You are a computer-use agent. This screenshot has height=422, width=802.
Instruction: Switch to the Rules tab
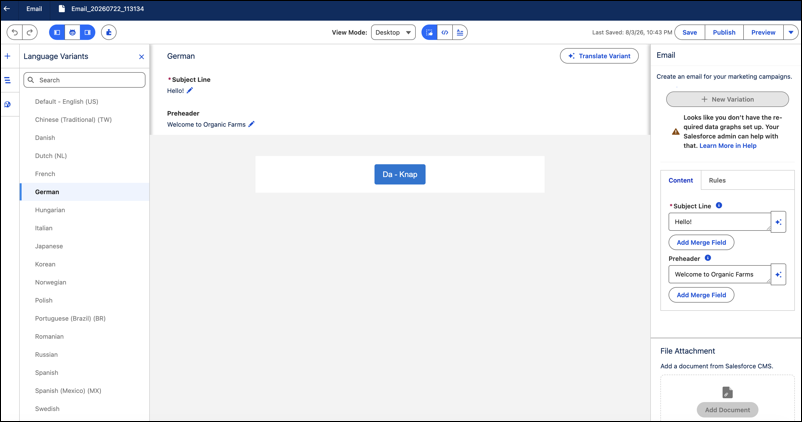[x=717, y=181]
